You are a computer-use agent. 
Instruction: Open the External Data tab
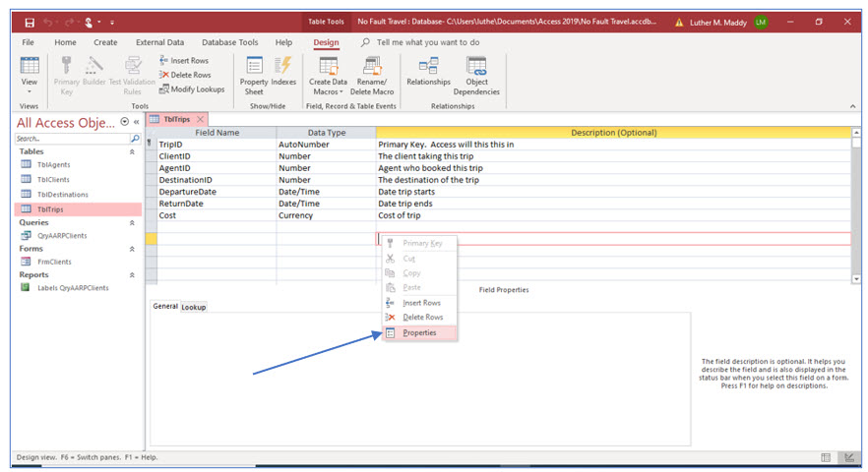click(x=160, y=42)
